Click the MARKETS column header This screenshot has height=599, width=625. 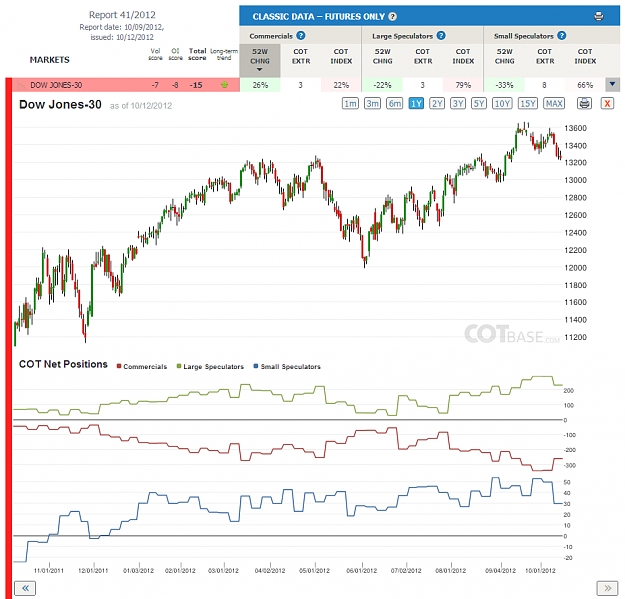[49, 60]
